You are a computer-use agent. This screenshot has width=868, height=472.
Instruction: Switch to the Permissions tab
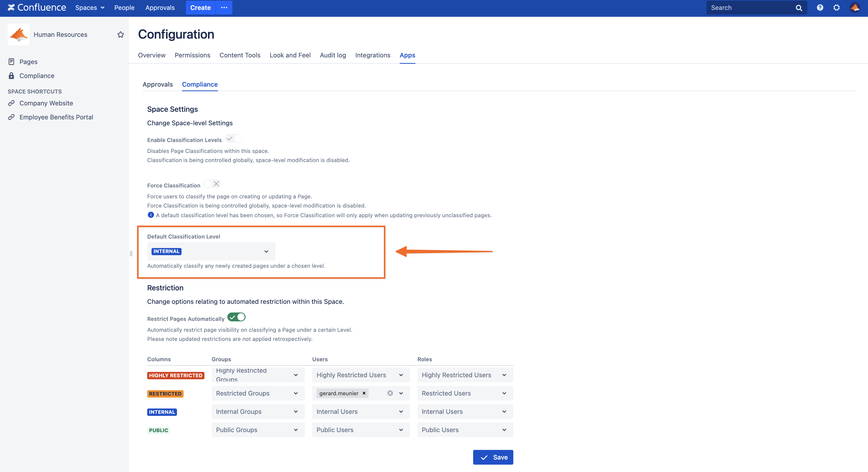(x=192, y=55)
